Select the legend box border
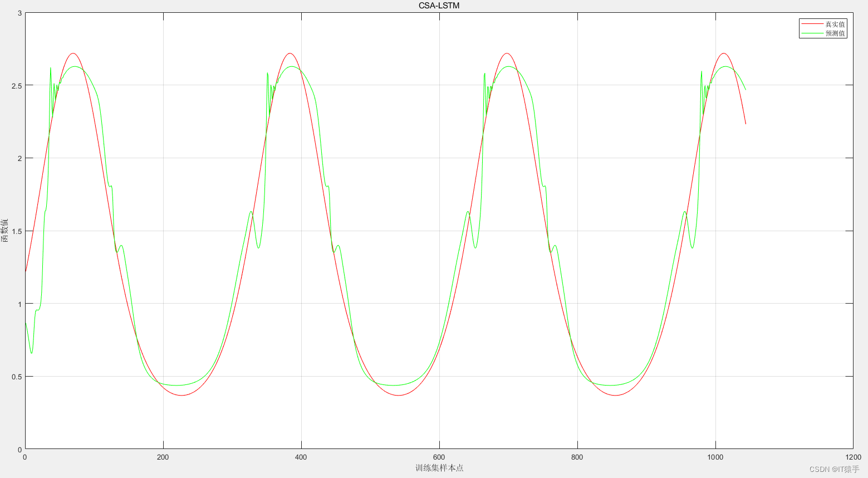The height and width of the screenshot is (478, 868). (824, 19)
